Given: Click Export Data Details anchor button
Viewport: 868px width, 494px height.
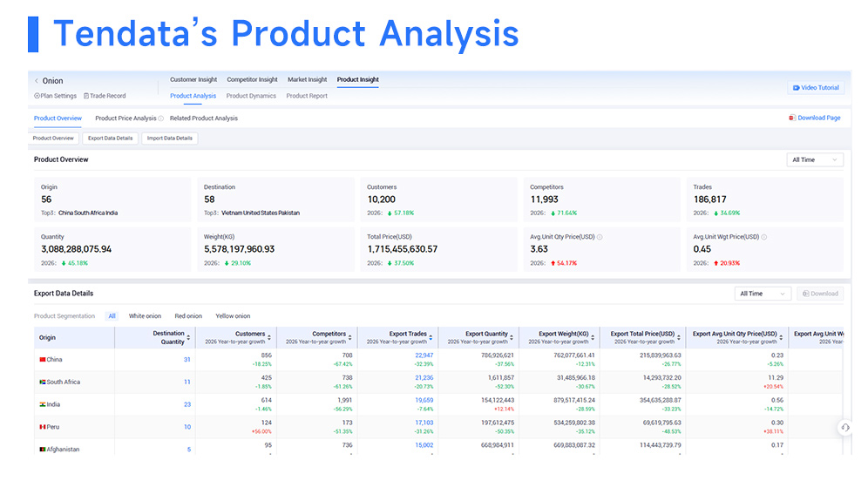Looking at the screenshot, I should pos(110,139).
